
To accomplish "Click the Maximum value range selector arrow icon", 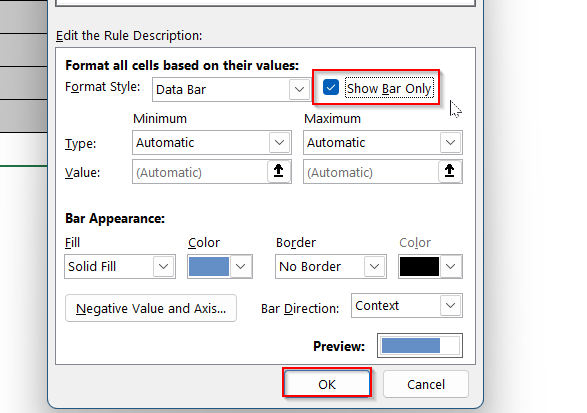I will (450, 171).
